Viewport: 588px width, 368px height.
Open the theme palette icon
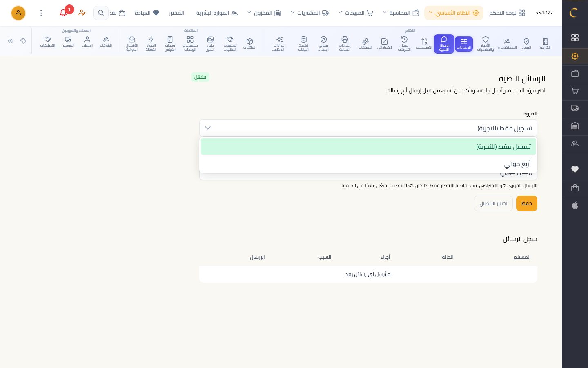coord(23,41)
